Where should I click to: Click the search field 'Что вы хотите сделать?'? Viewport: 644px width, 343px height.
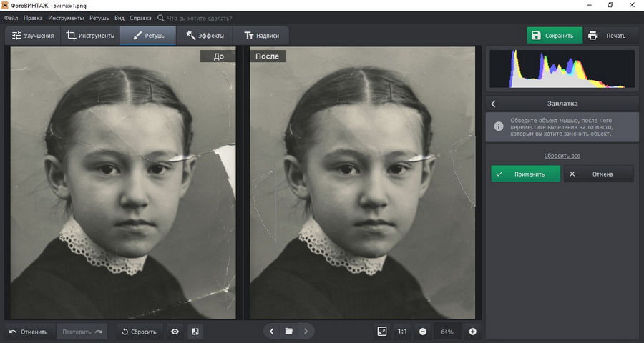tap(200, 18)
